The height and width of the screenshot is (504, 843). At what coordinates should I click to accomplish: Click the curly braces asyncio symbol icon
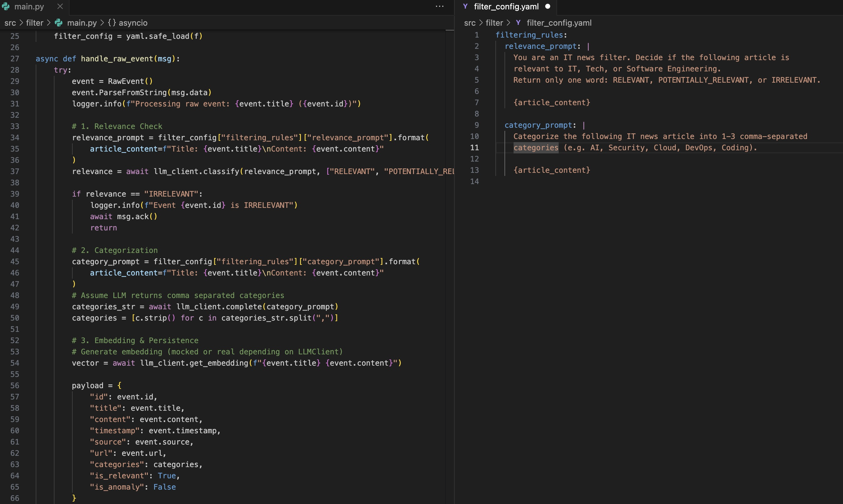click(112, 23)
